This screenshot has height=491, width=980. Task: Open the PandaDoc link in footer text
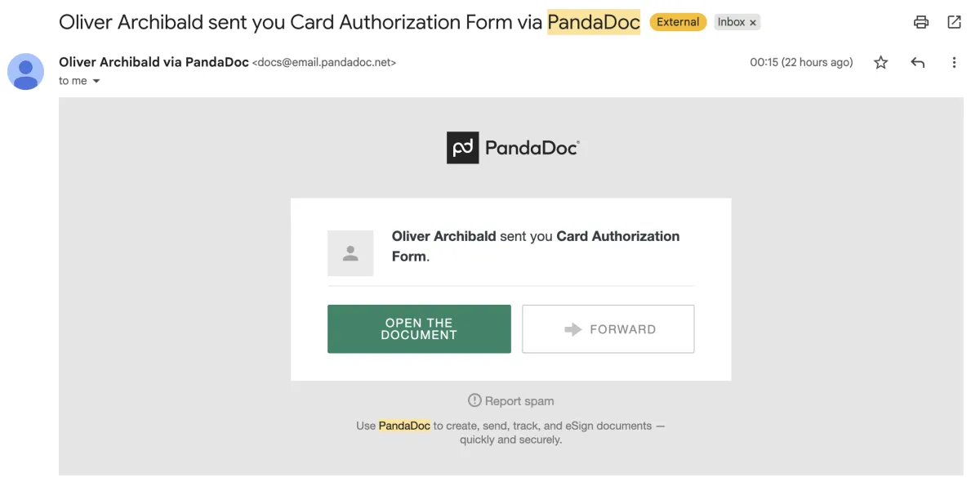[x=404, y=426]
